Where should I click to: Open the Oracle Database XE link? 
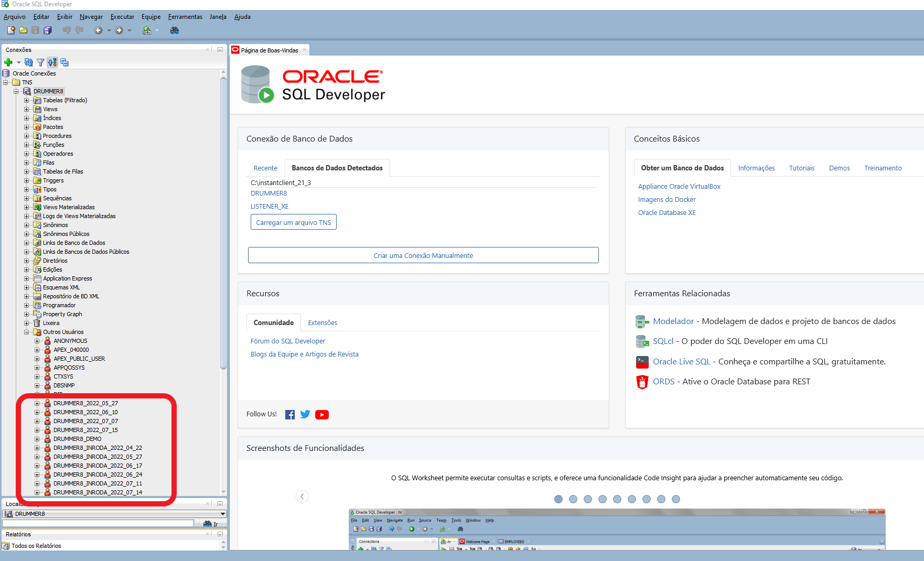point(667,213)
